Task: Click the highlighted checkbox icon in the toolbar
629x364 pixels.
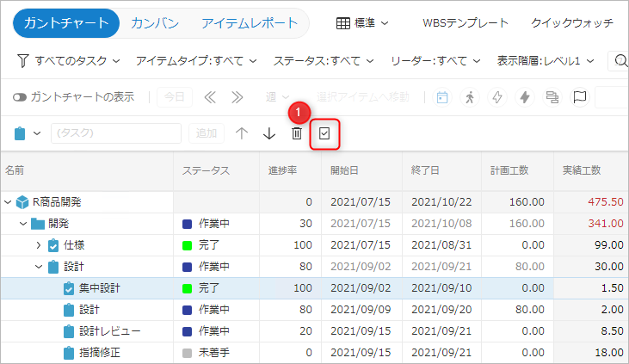Action: tap(324, 133)
